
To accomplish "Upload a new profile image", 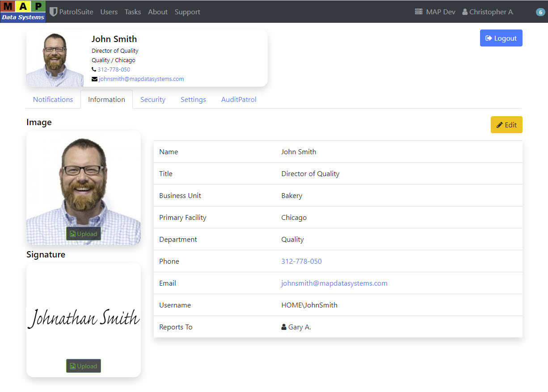I will (x=84, y=234).
